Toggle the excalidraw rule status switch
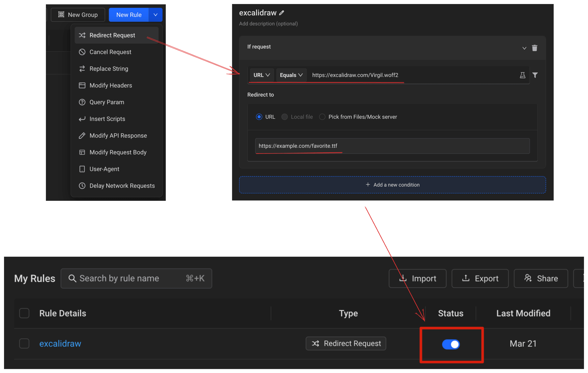This screenshot has height=373, width=588. (x=451, y=344)
